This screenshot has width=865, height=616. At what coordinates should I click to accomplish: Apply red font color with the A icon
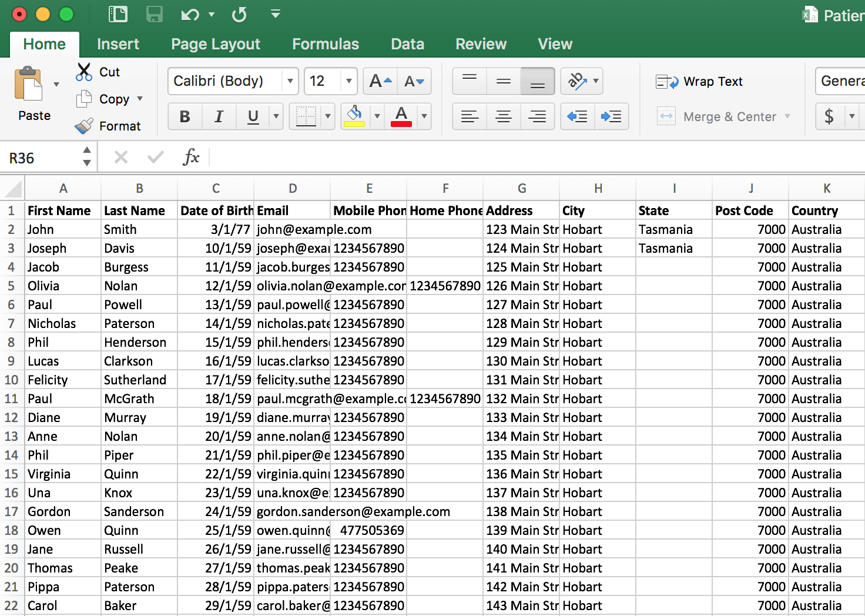click(x=401, y=116)
